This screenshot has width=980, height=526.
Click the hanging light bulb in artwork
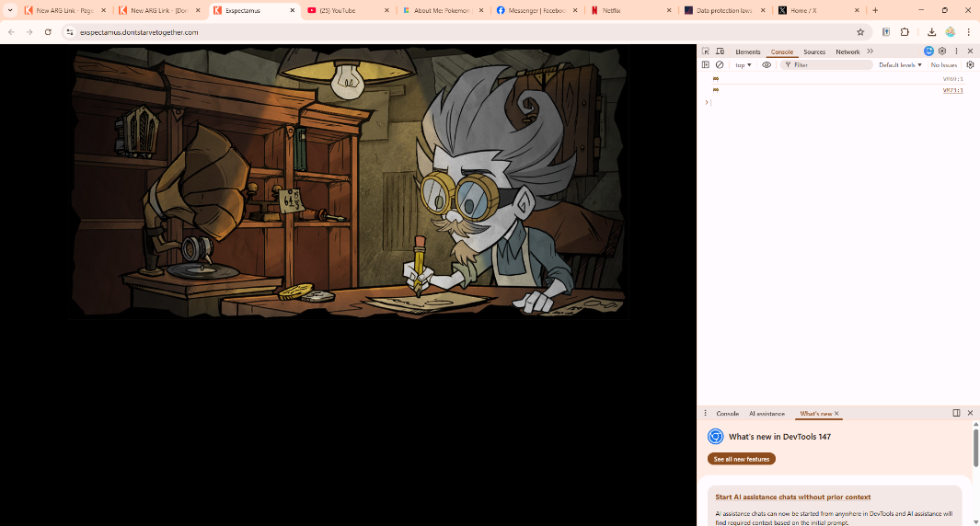[x=348, y=80]
